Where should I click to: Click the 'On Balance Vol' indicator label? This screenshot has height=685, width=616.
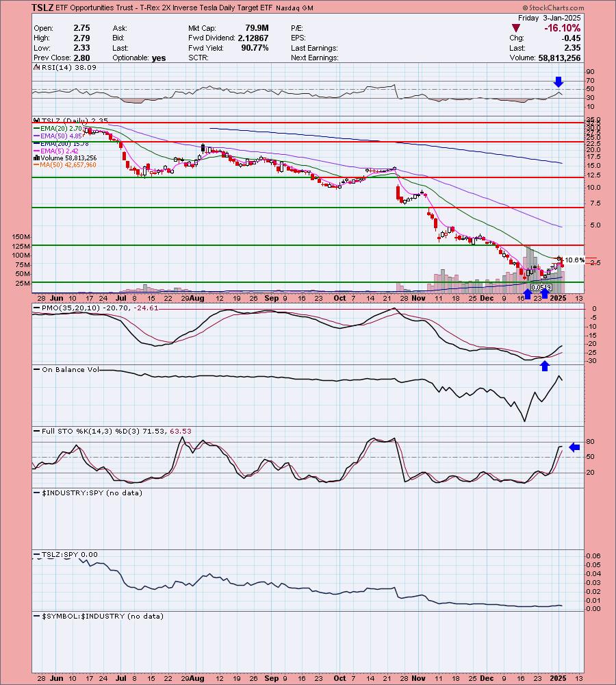tap(70, 370)
